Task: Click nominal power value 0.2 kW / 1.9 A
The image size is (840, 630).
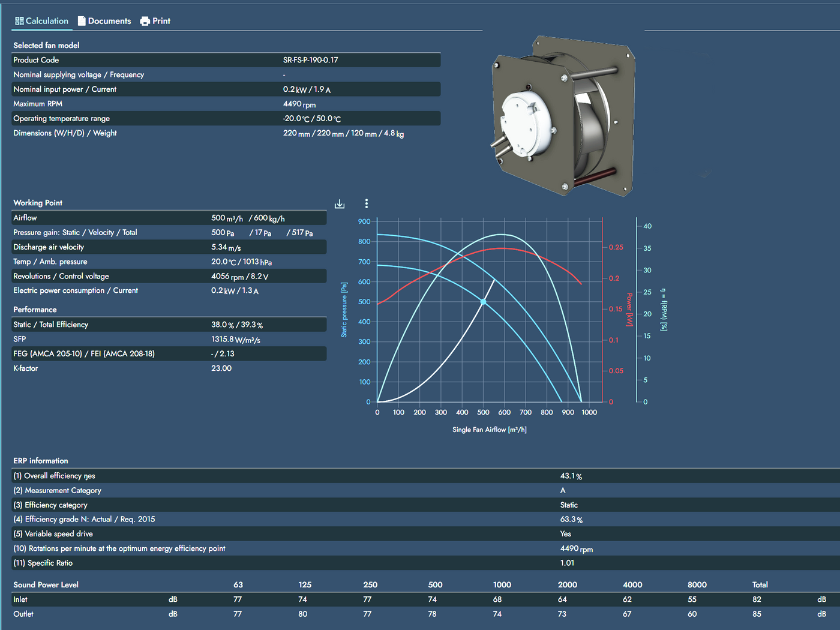Action: coord(307,89)
